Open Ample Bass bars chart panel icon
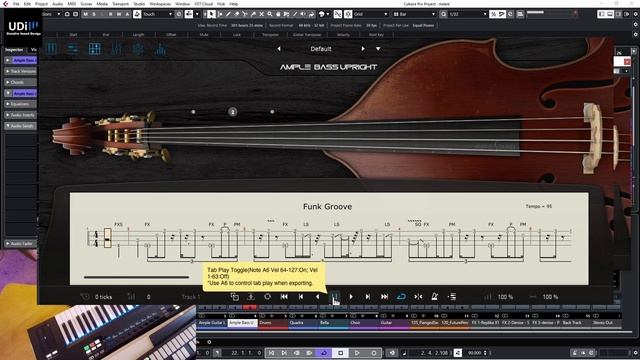The height and width of the screenshot is (360, 640). click(160, 49)
